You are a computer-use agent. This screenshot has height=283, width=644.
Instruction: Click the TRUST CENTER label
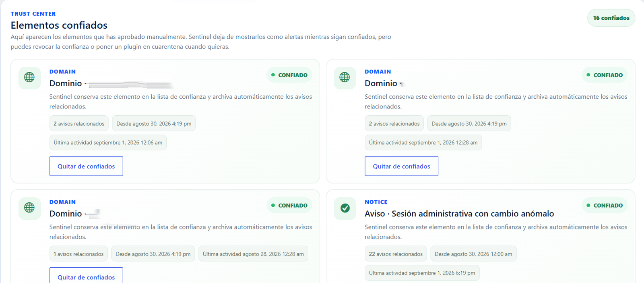[x=33, y=14]
